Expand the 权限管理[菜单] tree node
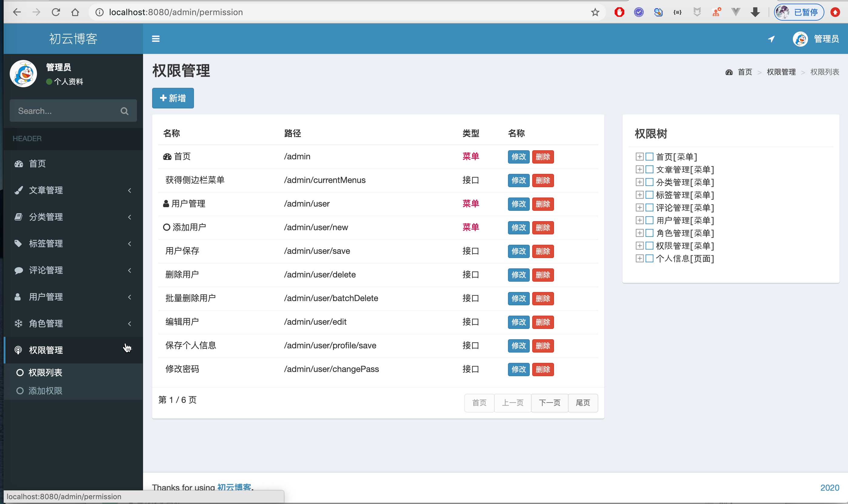 click(x=639, y=246)
